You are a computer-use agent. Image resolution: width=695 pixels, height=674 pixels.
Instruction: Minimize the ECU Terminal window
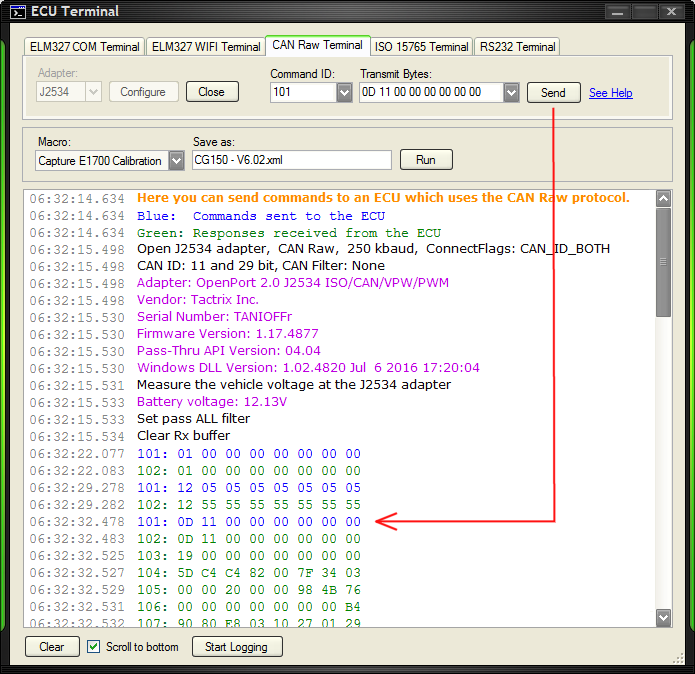coord(619,11)
